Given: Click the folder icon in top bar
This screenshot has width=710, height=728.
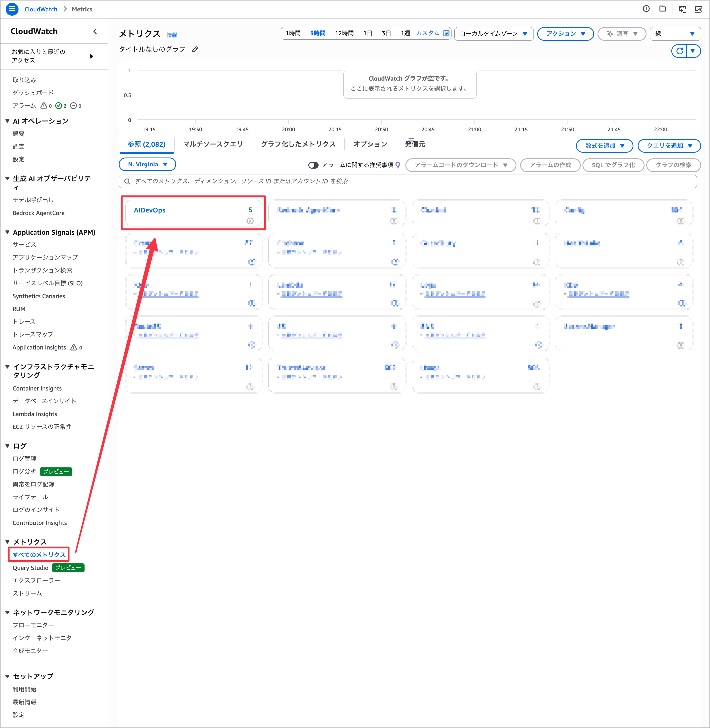Looking at the screenshot, I should pyautogui.click(x=662, y=9).
